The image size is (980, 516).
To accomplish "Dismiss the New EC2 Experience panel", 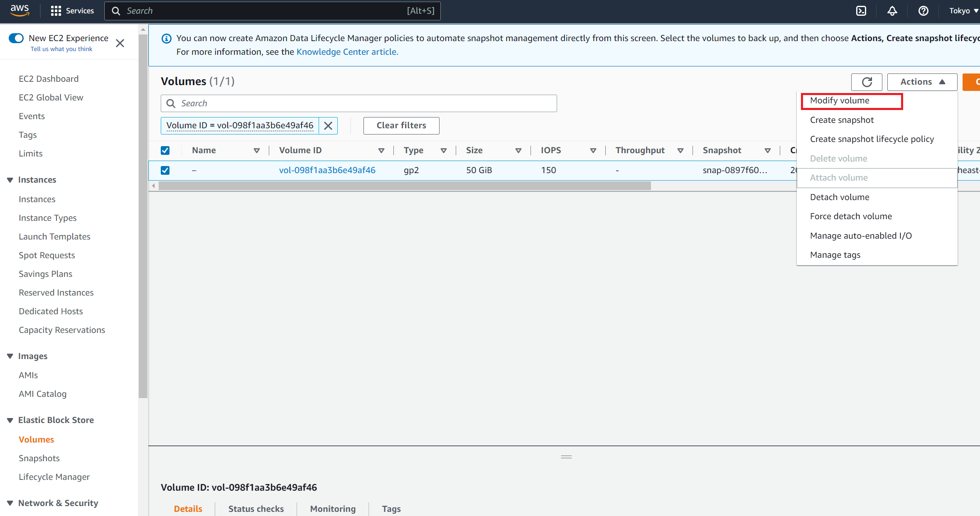I will tap(120, 43).
